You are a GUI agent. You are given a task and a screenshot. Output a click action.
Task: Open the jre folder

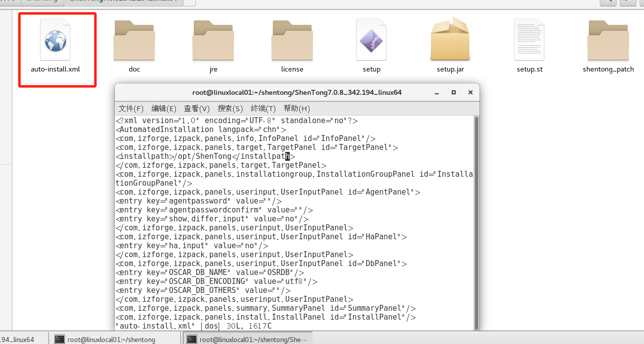pyautogui.click(x=213, y=40)
